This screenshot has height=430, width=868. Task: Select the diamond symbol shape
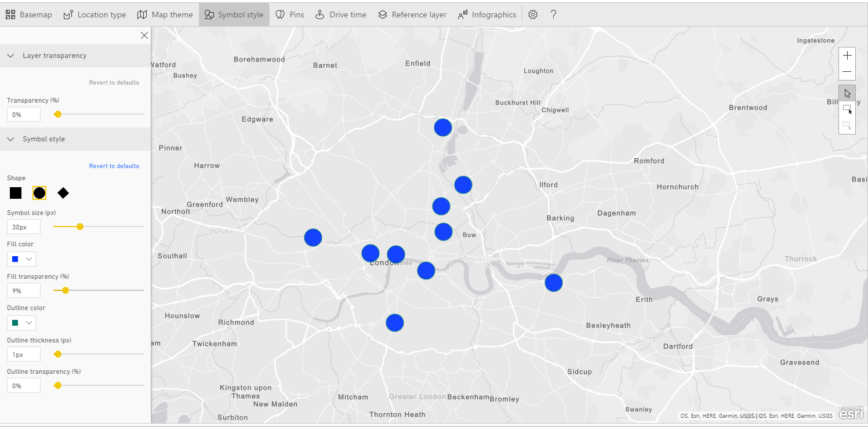click(63, 193)
